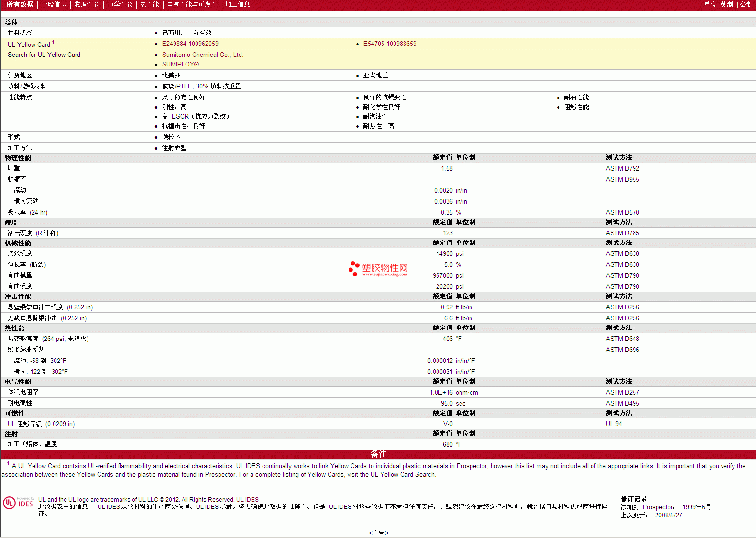Screen dimensions: 756x538
Task: Click the footnote 1 superscript beside UL Yellow Card
Action: pos(53,42)
